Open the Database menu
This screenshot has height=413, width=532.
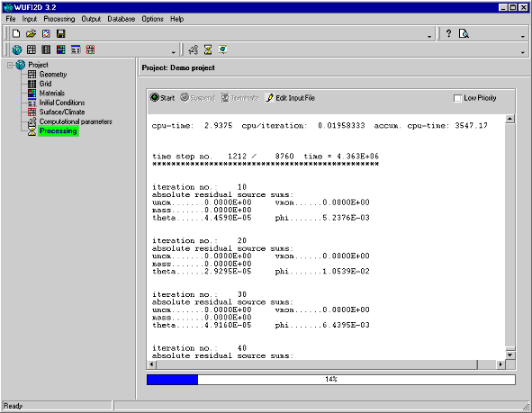coord(122,19)
